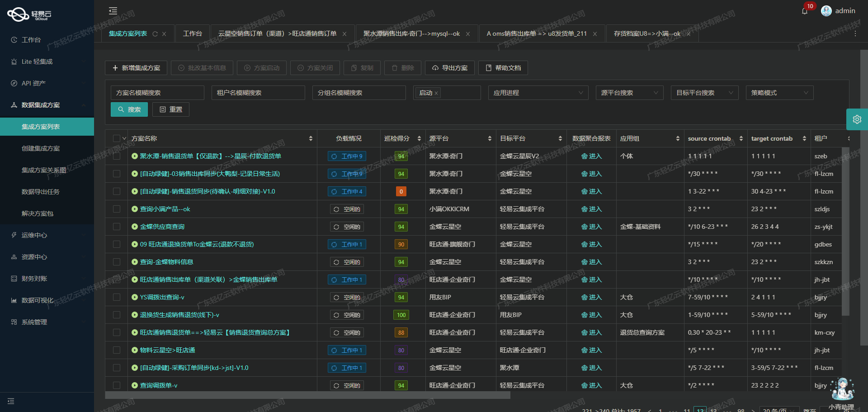Open 集成方案关系图 in sidebar
Screen dimensions: 868x412
point(47,170)
